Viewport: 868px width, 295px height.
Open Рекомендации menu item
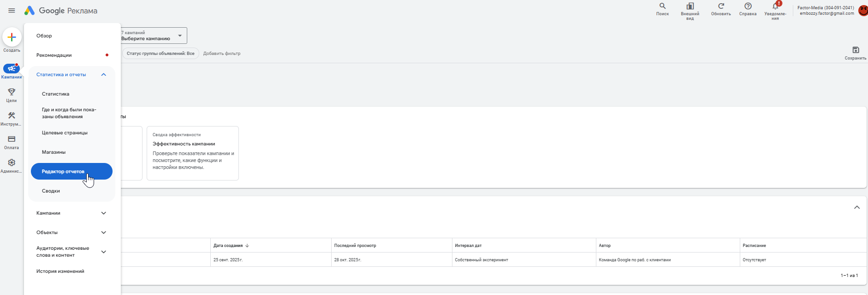coord(54,55)
